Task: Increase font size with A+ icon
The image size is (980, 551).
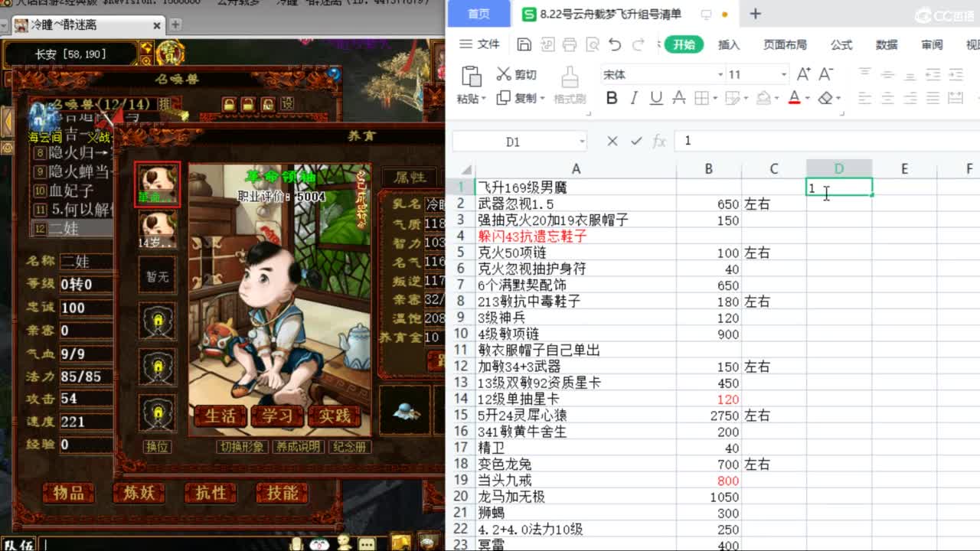Action: pyautogui.click(x=804, y=74)
